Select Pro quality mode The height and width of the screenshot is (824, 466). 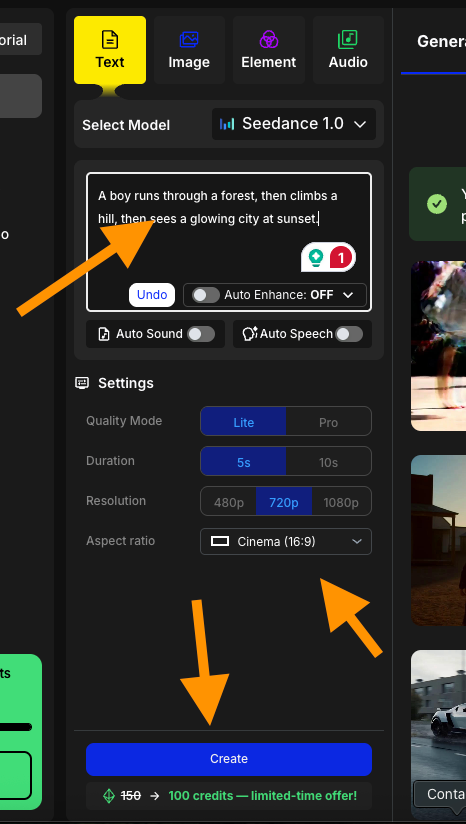(x=328, y=421)
